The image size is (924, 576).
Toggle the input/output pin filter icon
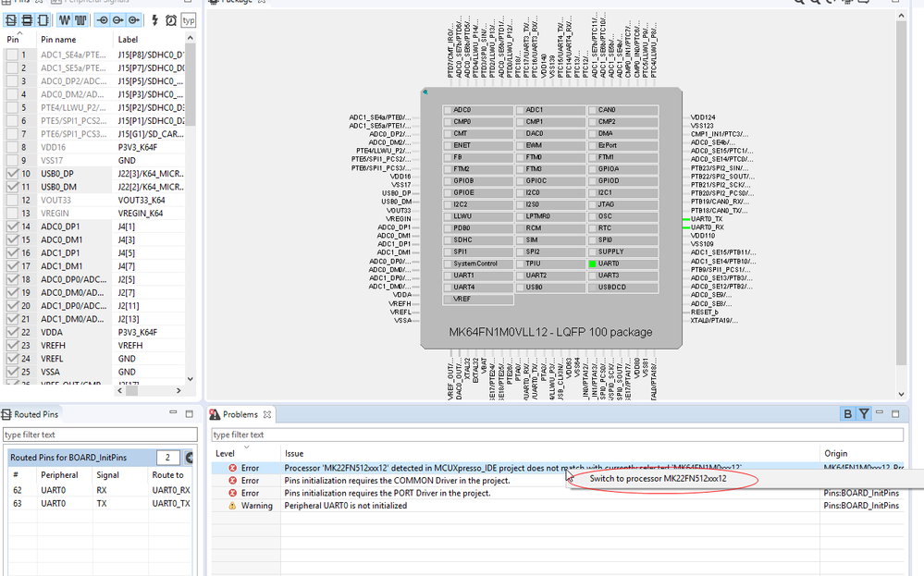point(134,20)
